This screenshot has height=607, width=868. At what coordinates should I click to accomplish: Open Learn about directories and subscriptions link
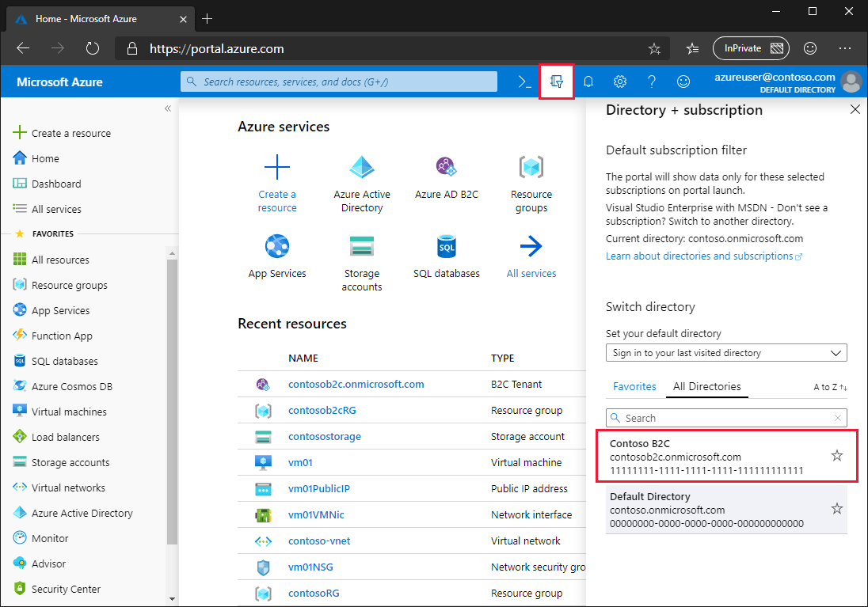[x=703, y=256]
